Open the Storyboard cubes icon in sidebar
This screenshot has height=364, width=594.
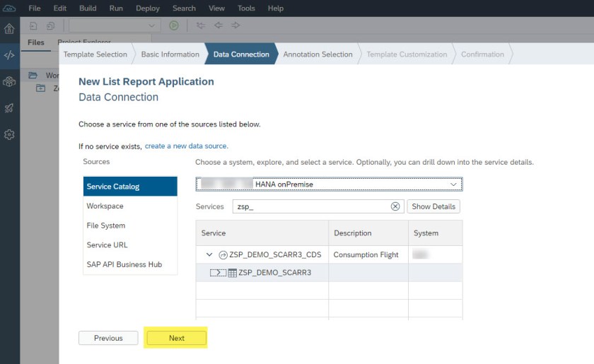9,82
